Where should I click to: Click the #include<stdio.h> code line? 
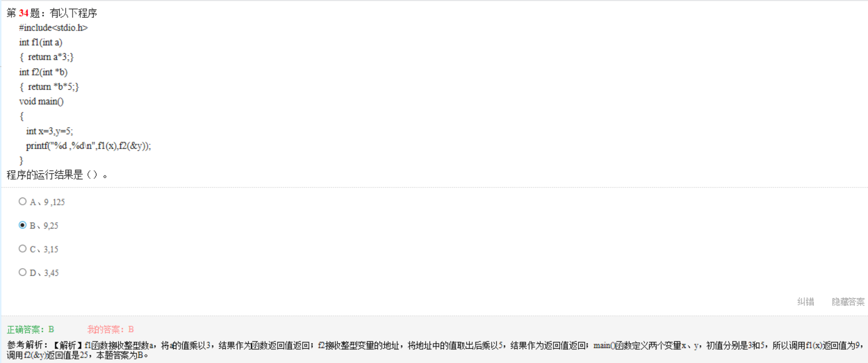point(53,28)
